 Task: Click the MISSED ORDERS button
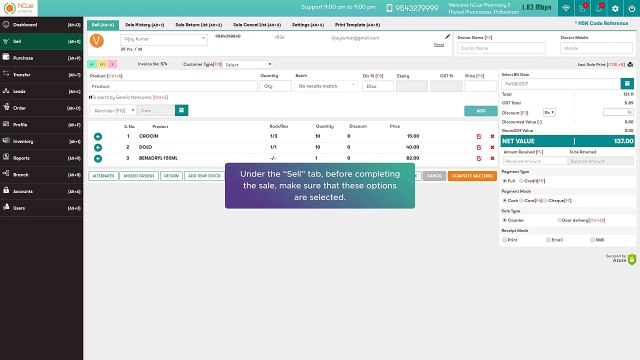tap(139, 176)
